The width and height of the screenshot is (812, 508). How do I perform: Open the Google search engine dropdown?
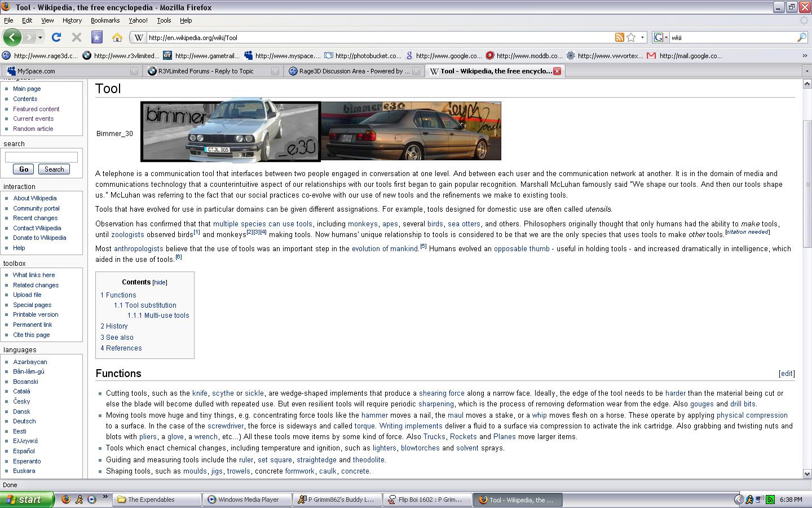[x=660, y=37]
